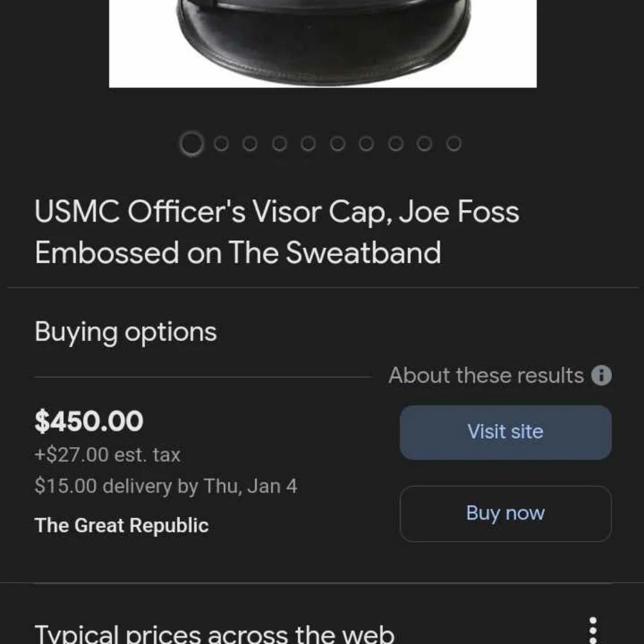This screenshot has height=644, width=644.
Task: Tap the visor cap product image
Action: coord(323,44)
